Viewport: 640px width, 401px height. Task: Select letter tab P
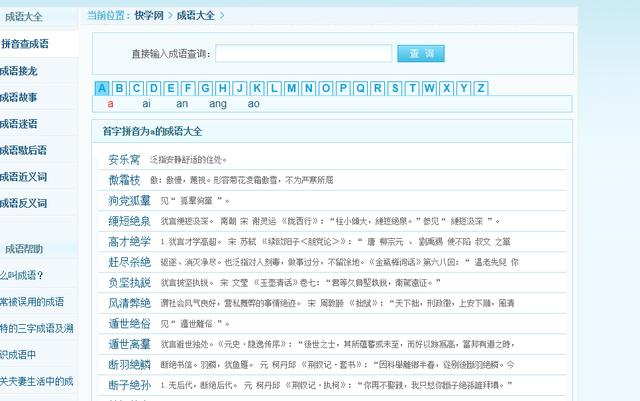[343, 88]
